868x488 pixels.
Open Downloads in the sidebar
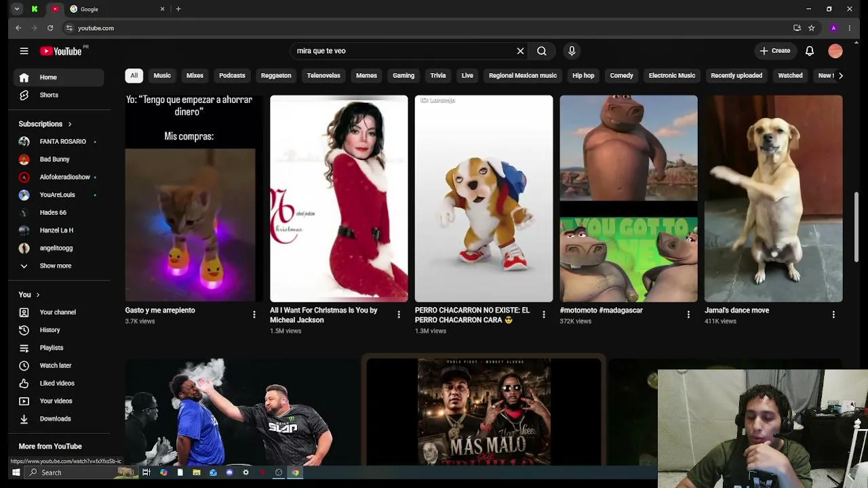click(59, 419)
